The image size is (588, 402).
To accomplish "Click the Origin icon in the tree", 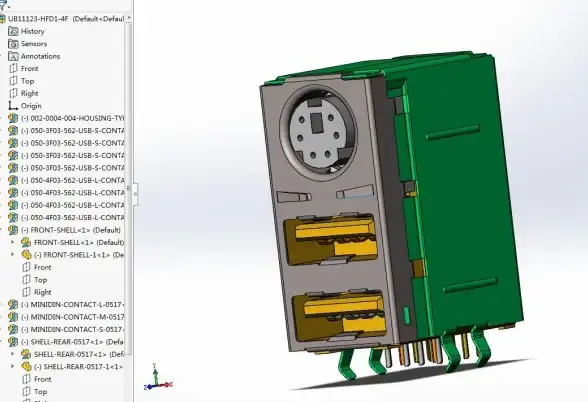I will 13,106.
